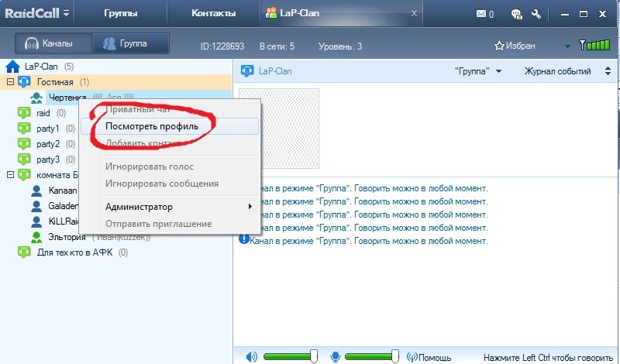Collapse the комната channel tree node
620x364 pixels.
(10, 175)
